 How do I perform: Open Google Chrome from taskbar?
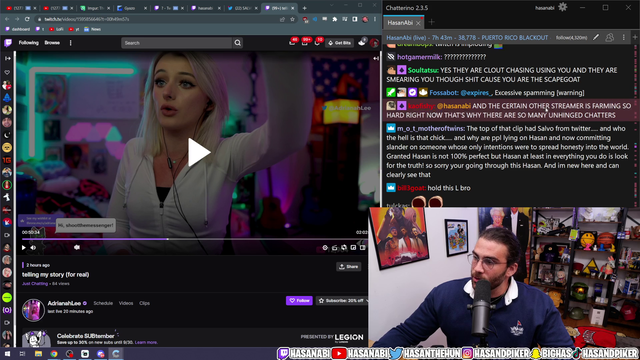(54, 354)
